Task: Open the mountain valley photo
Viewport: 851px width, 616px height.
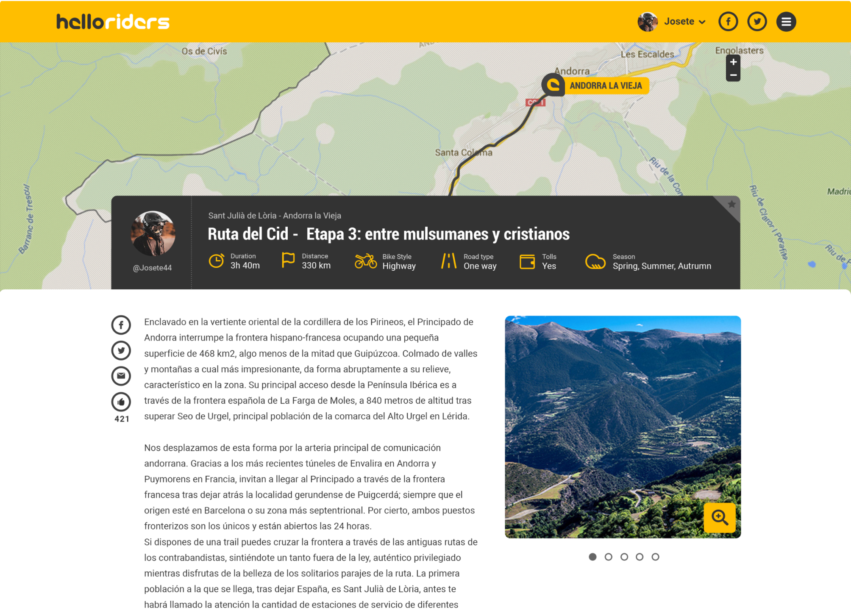Action: (623, 427)
